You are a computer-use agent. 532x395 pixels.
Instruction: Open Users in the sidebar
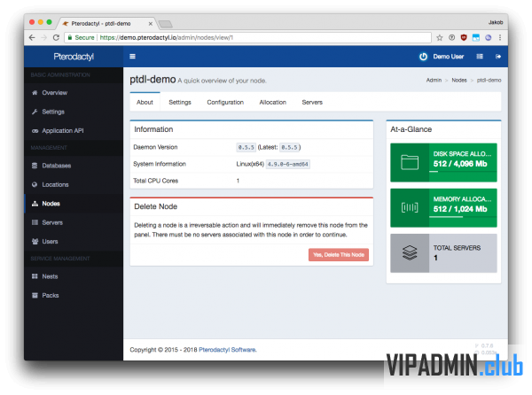click(x=74, y=242)
